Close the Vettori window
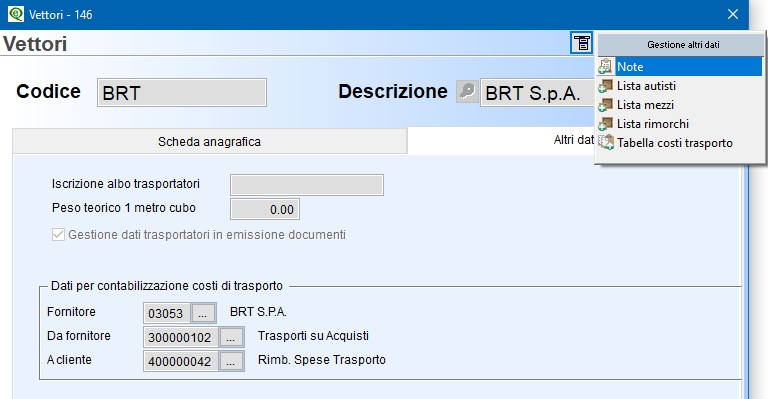768x399 pixels. click(x=733, y=14)
